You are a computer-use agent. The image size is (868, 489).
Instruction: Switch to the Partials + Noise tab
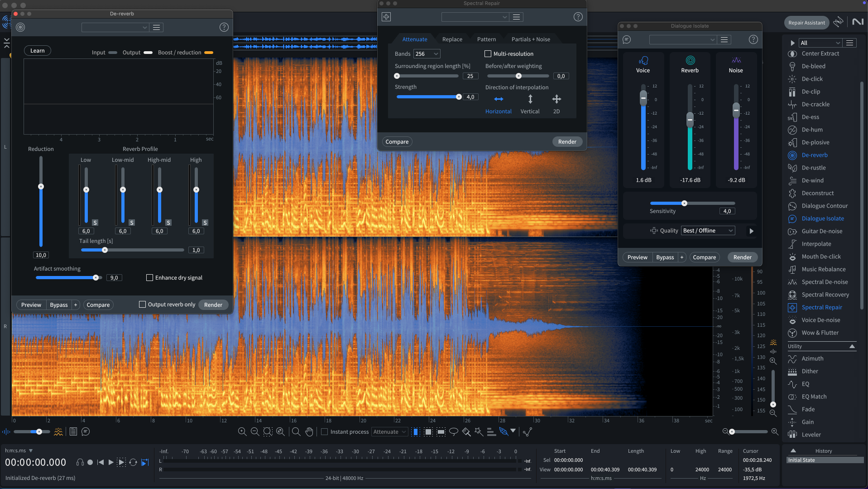pyautogui.click(x=531, y=39)
